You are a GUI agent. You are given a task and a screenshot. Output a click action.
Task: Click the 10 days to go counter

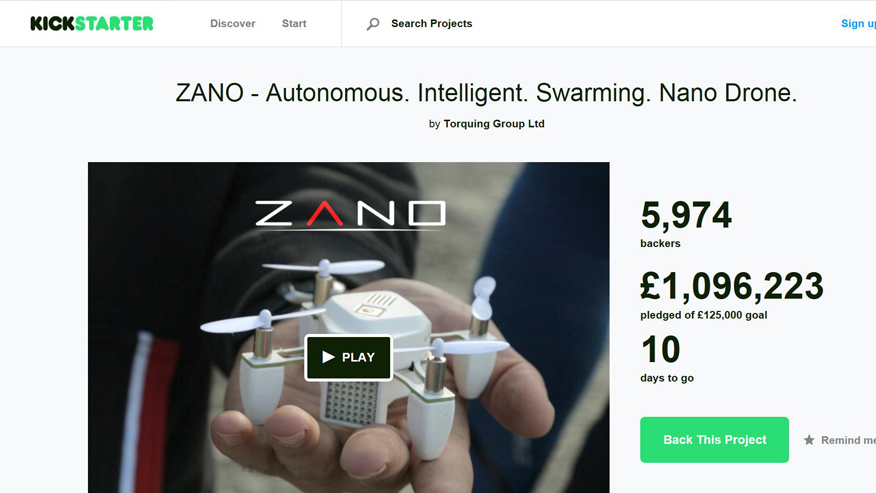click(660, 350)
